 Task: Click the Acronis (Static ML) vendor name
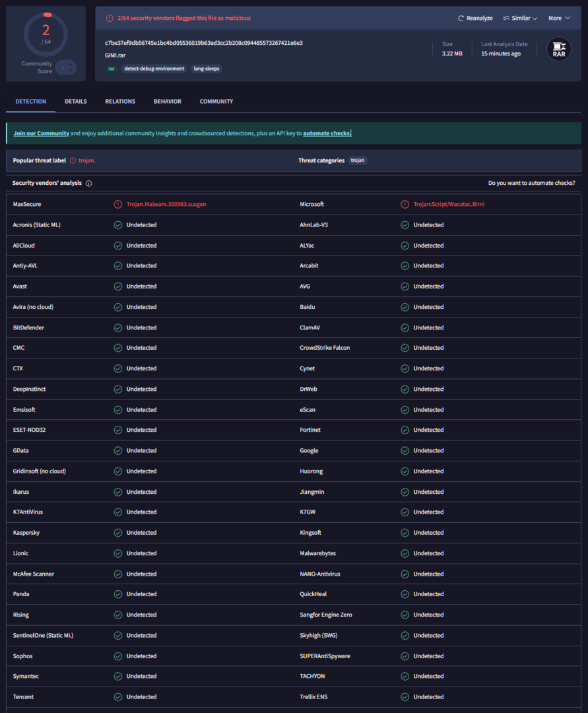pos(36,224)
